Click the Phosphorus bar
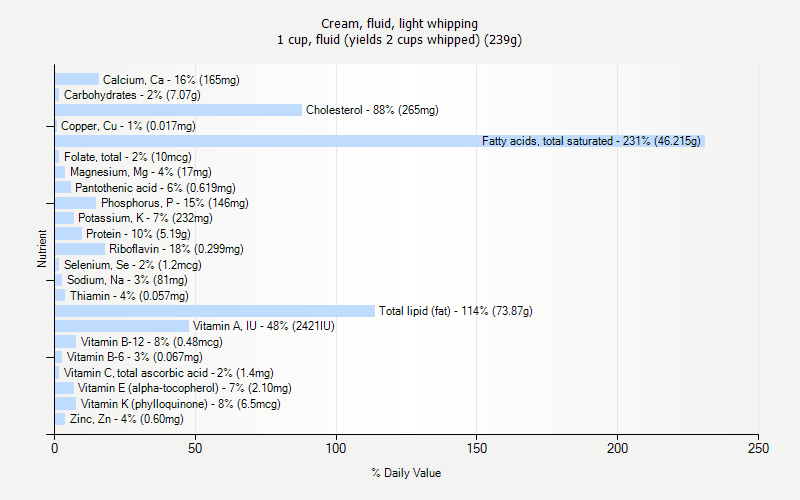The image size is (800, 500). pyautogui.click(x=76, y=203)
